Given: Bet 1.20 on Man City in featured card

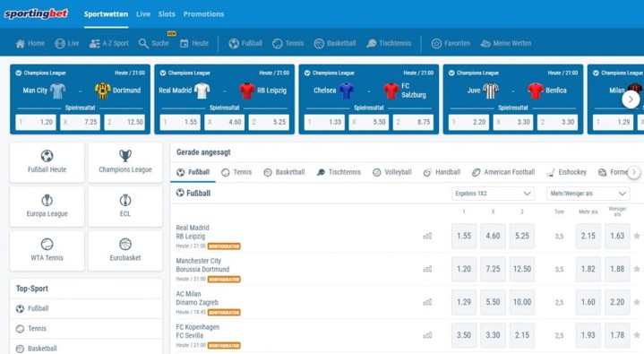Looking at the screenshot, I should 36,122.
